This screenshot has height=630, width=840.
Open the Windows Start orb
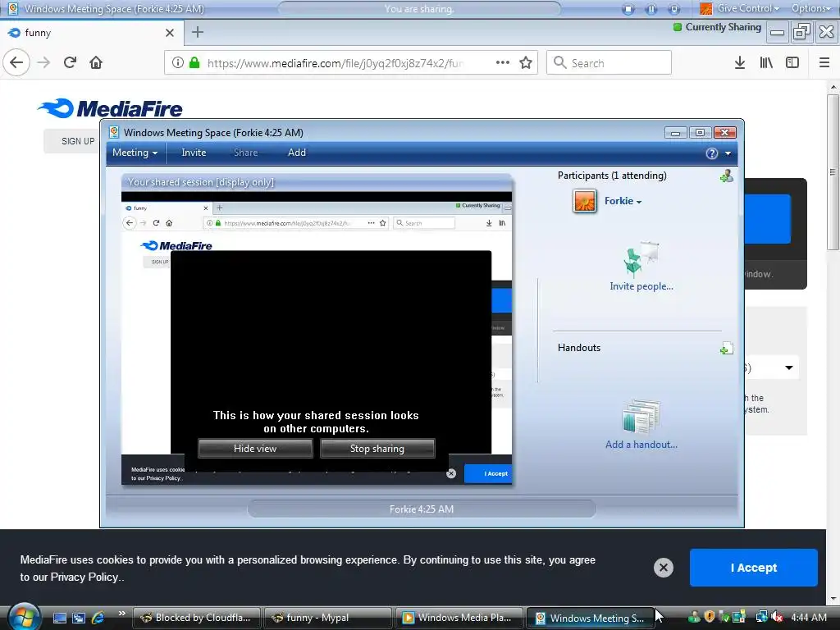tap(23, 618)
